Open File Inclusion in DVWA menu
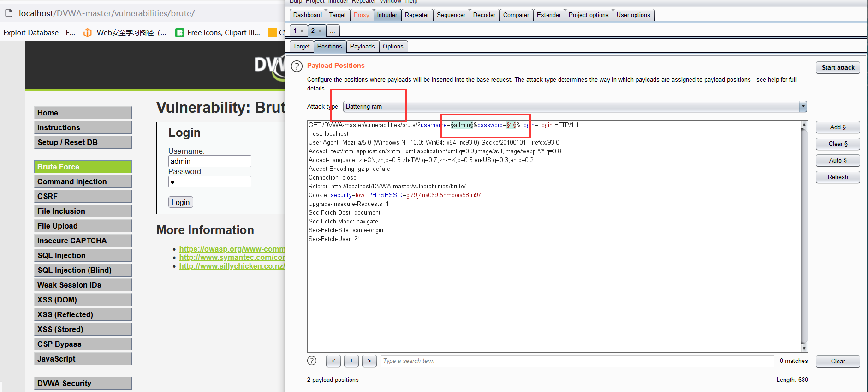 83,211
